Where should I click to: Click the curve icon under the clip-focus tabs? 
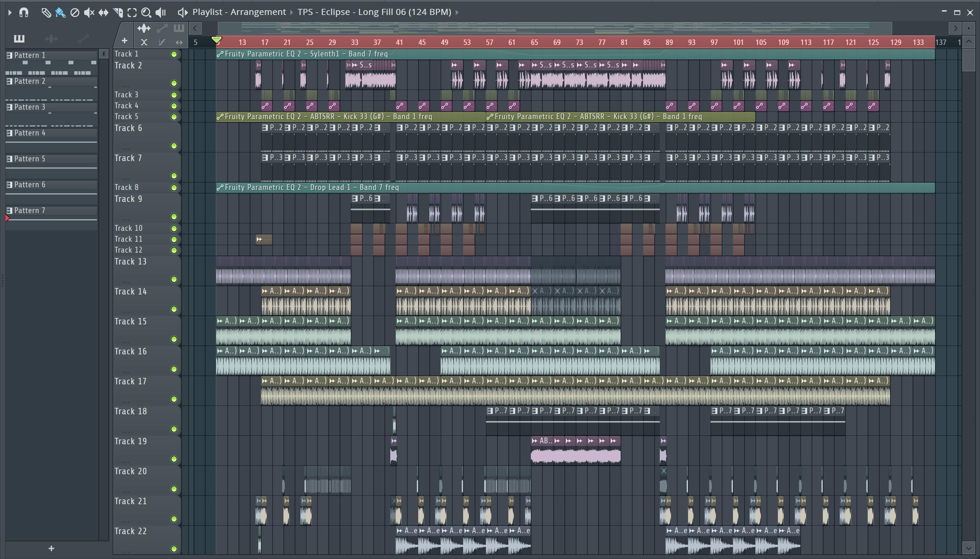162,42
